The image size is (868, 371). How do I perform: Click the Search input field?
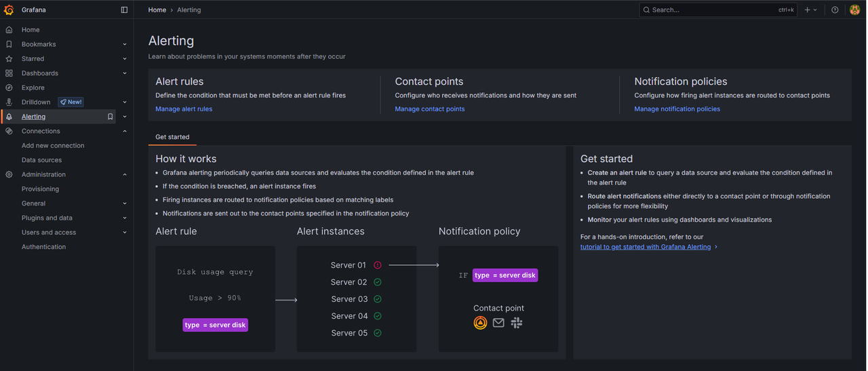718,9
